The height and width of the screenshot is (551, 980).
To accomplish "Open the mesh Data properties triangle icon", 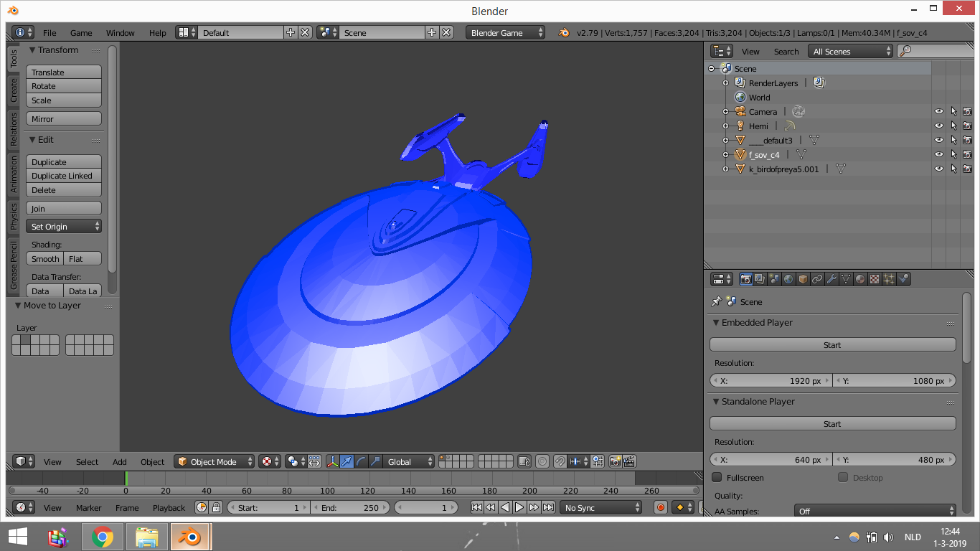I will tap(846, 279).
